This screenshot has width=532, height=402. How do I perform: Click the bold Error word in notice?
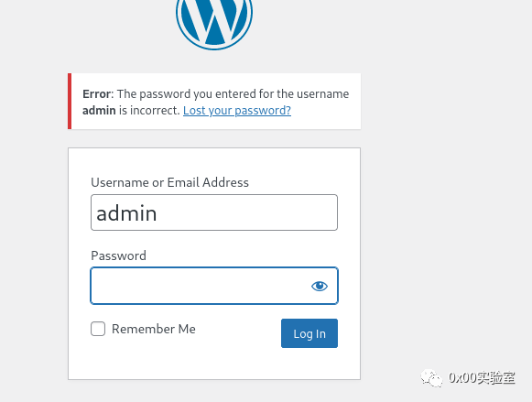(x=97, y=94)
